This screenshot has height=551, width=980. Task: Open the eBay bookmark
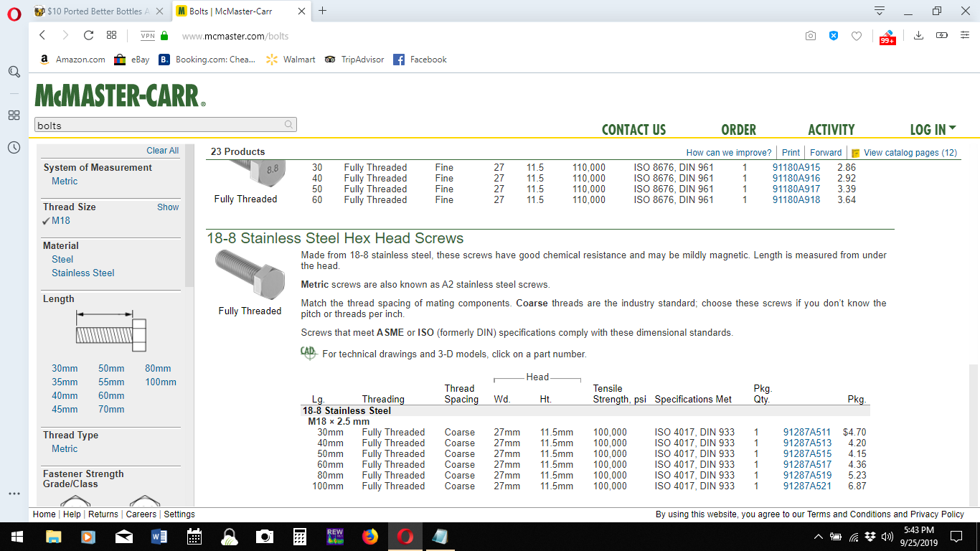click(x=131, y=60)
